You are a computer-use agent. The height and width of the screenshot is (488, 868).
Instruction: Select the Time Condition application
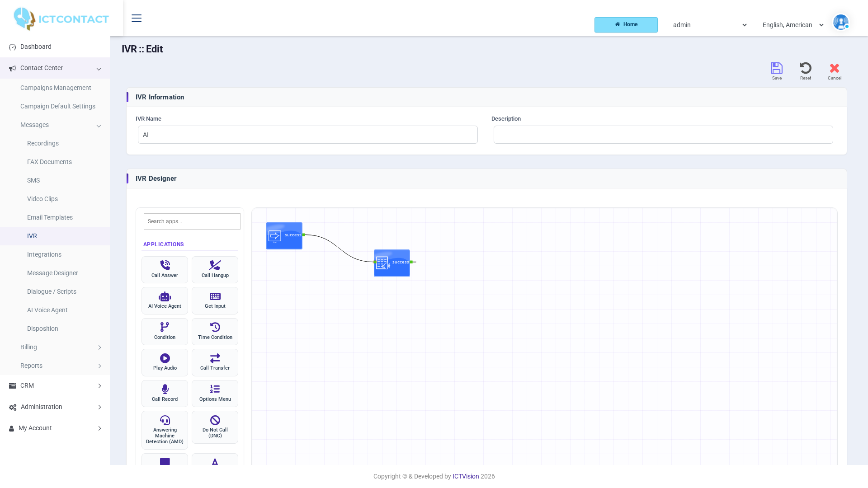(215, 332)
